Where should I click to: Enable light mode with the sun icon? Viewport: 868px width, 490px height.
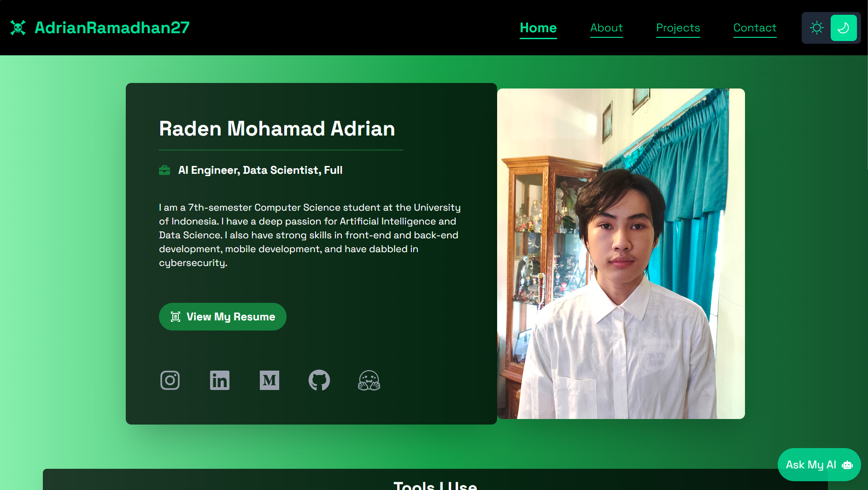pos(817,28)
